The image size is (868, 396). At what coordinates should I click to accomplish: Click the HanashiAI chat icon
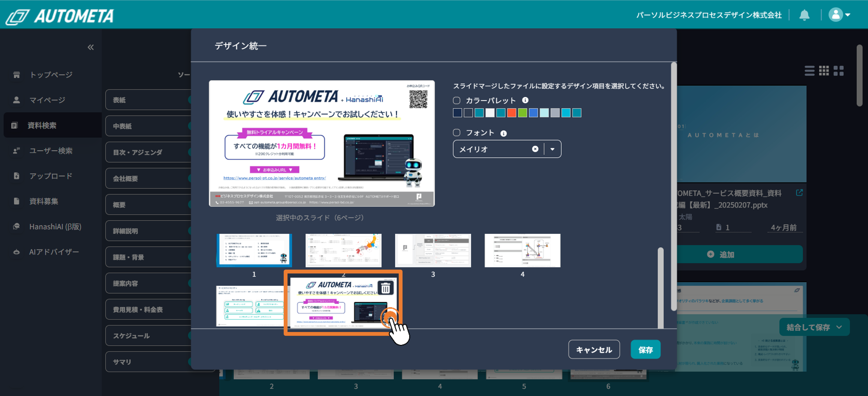(x=16, y=226)
